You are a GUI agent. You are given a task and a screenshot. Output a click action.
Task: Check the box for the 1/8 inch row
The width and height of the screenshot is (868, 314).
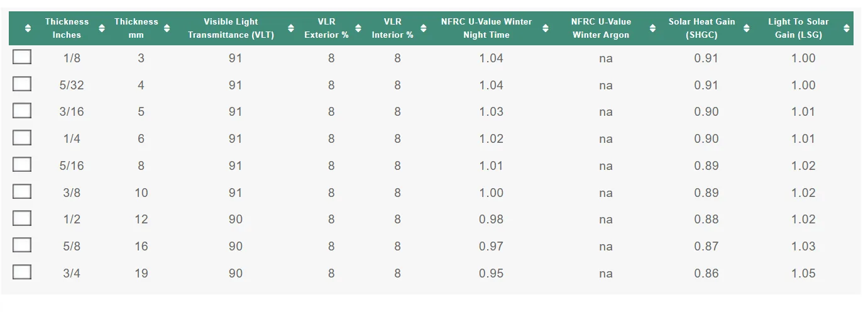tap(22, 57)
